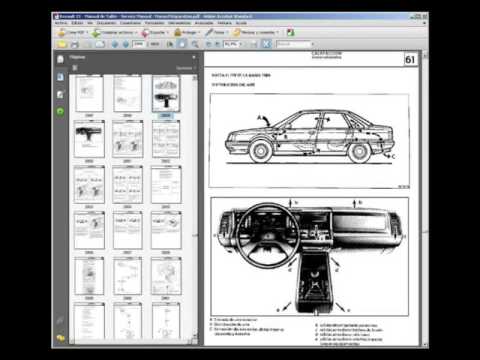Open the Edición menu

click(77, 23)
